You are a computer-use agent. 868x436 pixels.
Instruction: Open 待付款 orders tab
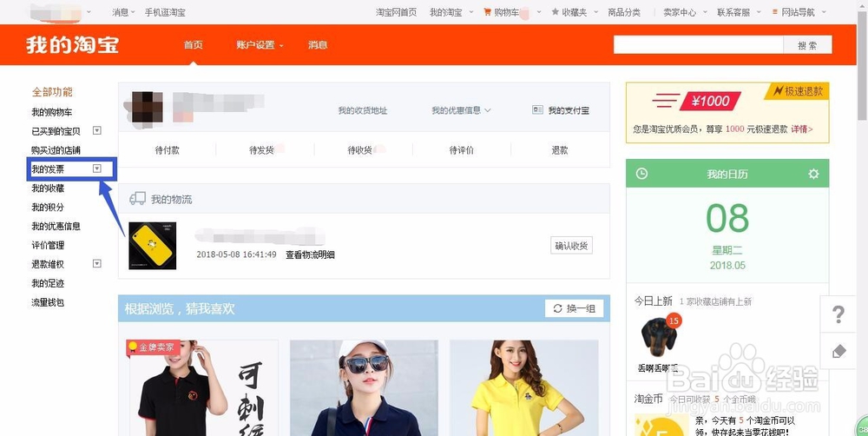168,150
